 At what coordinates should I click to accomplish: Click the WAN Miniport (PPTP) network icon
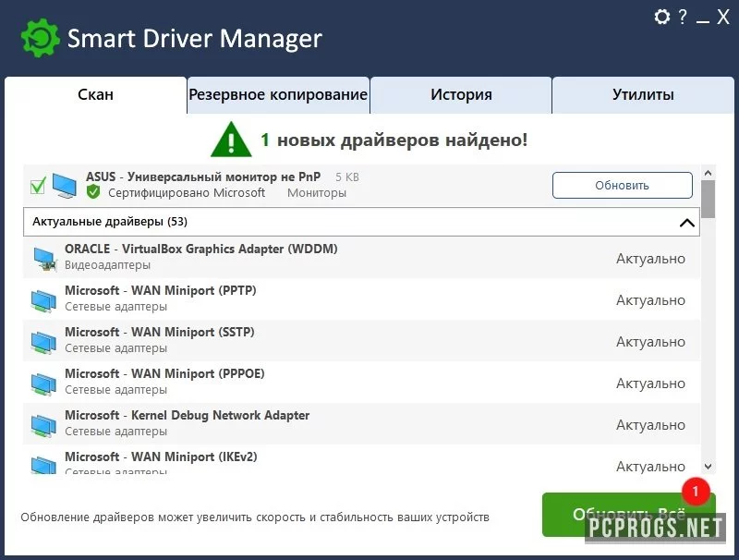pos(43,300)
